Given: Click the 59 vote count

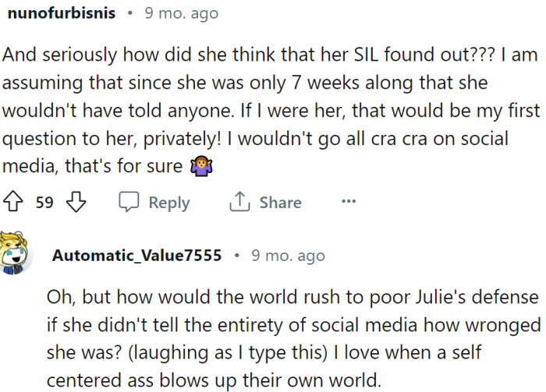Looking at the screenshot, I should coord(44,203).
